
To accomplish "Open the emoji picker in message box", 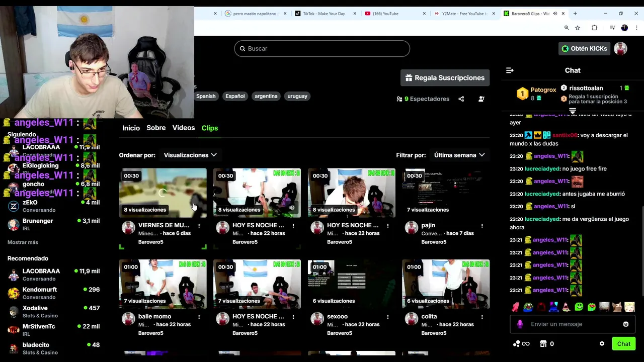I will coord(626,324).
